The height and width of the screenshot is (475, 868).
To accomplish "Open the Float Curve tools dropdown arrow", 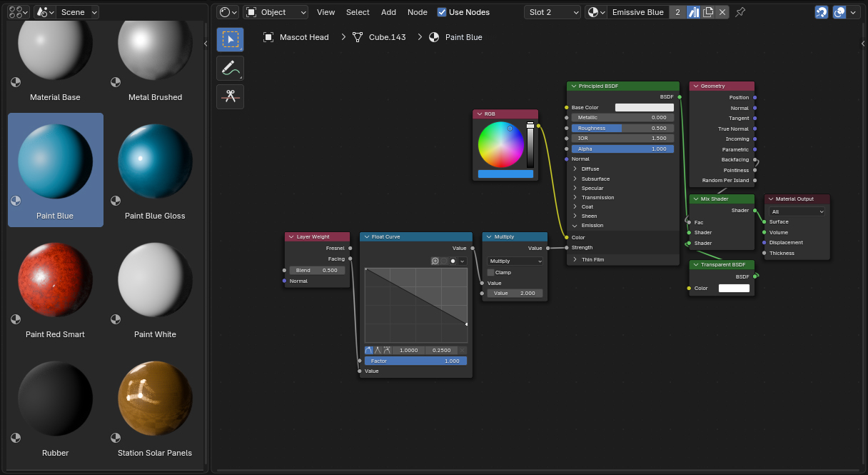I will [463, 261].
